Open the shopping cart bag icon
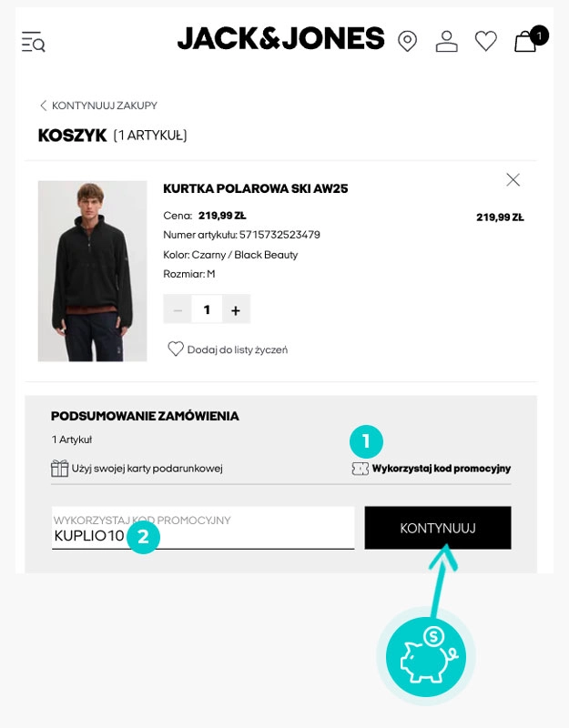This screenshot has height=728, width=569. pyautogui.click(x=524, y=42)
